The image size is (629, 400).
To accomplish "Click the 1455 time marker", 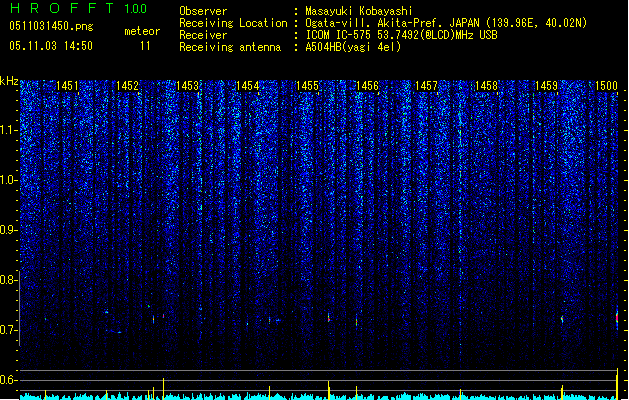I will 307,85.
